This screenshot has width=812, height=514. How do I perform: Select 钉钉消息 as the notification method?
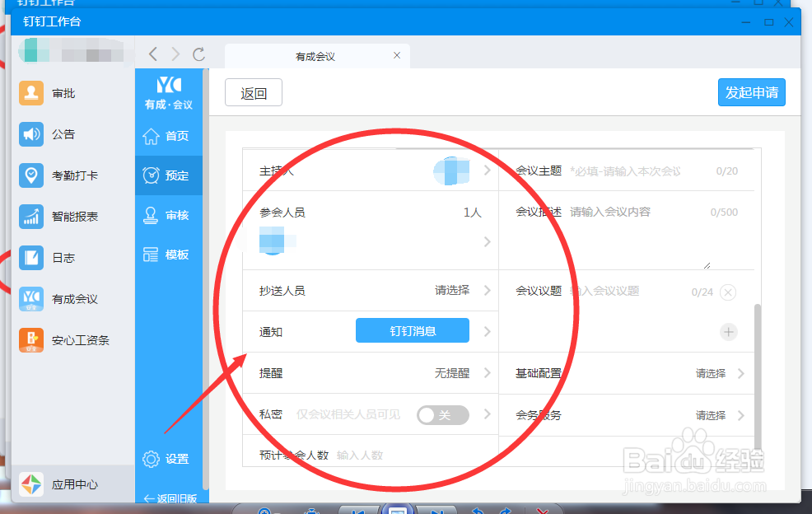(412, 329)
